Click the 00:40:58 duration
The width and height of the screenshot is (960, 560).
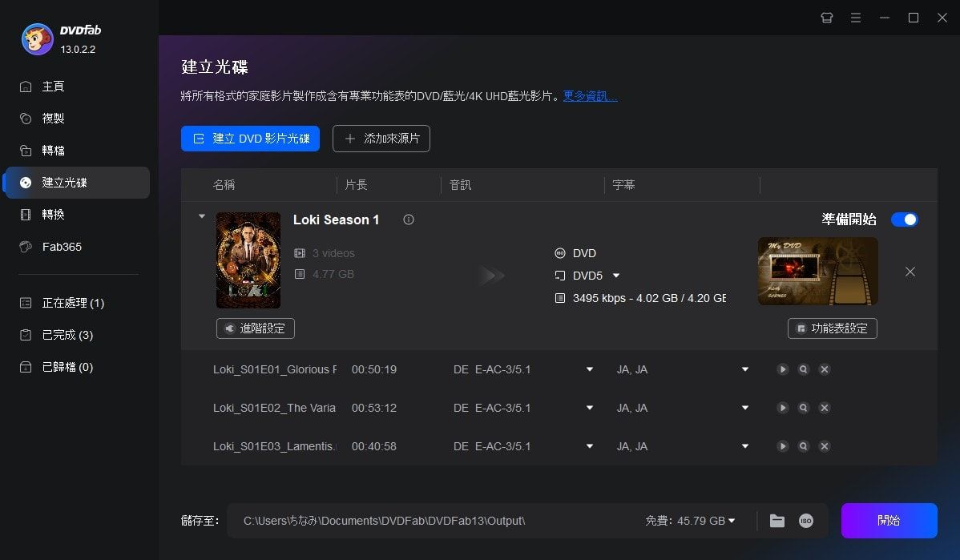point(374,447)
